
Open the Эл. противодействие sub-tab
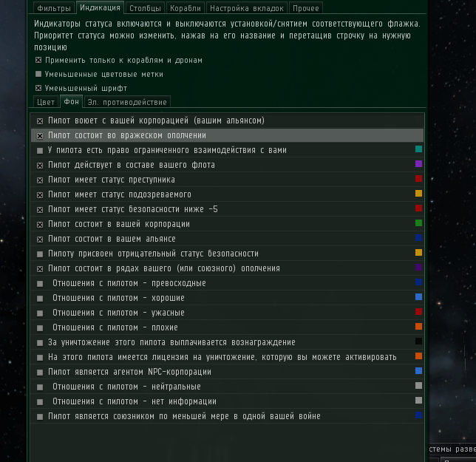click(127, 102)
